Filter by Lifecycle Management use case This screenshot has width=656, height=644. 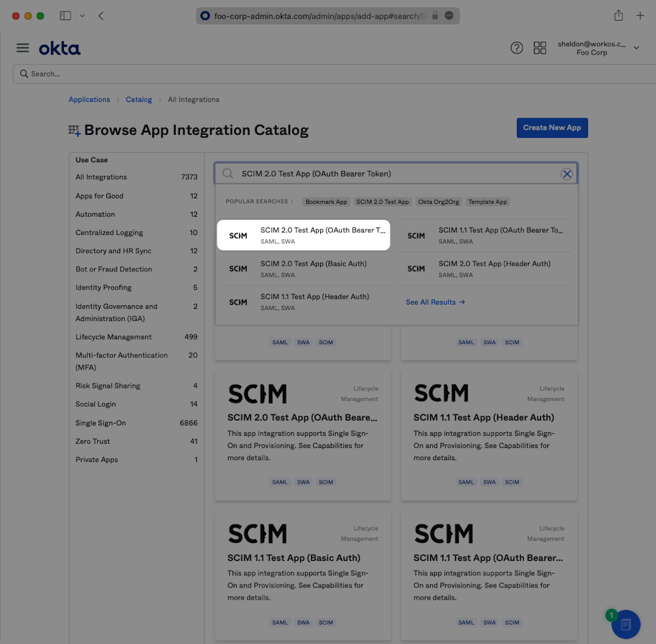(x=114, y=337)
